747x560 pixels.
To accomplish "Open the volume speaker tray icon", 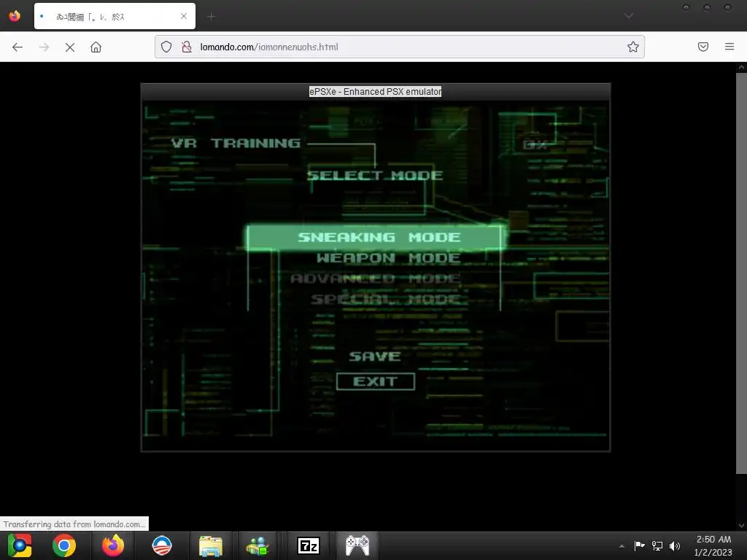I will tap(675, 545).
